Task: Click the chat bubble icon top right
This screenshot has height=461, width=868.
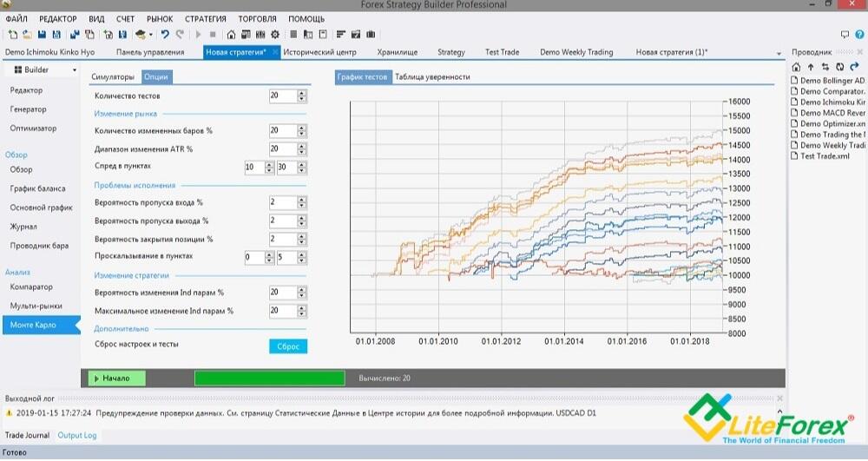Action: pos(845,35)
